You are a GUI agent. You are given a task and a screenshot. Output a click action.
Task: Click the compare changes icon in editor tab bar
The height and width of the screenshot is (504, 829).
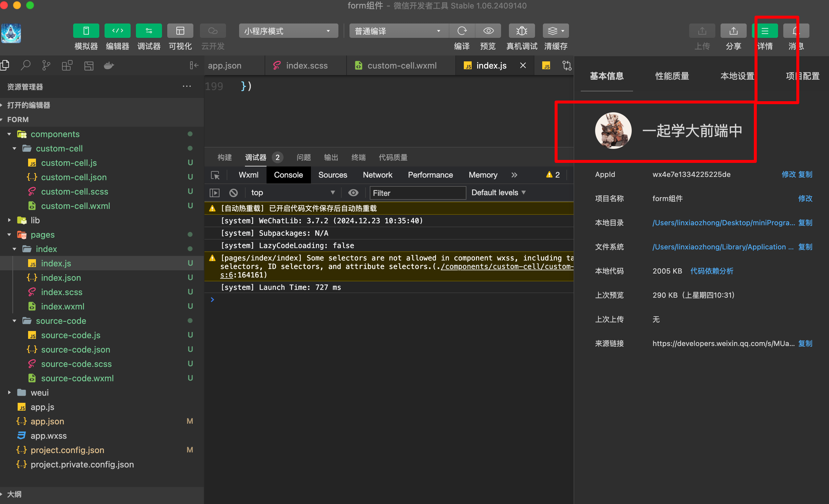(567, 65)
